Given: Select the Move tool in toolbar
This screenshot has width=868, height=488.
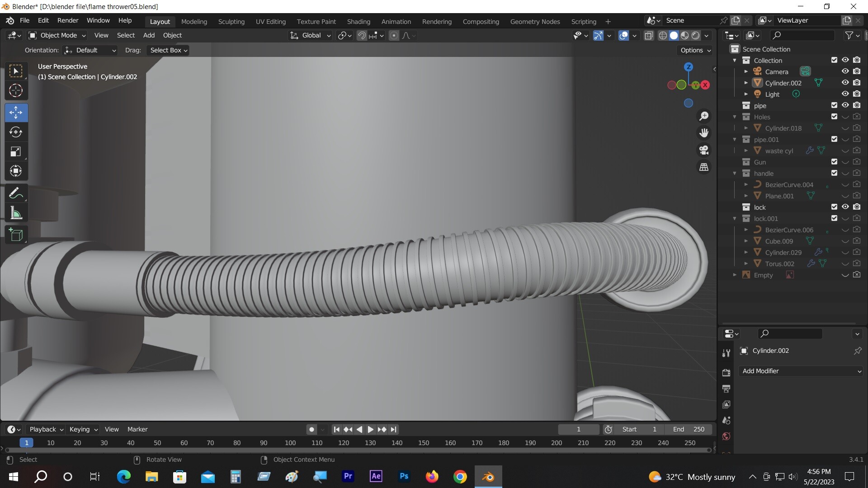Looking at the screenshot, I should click(x=16, y=113).
